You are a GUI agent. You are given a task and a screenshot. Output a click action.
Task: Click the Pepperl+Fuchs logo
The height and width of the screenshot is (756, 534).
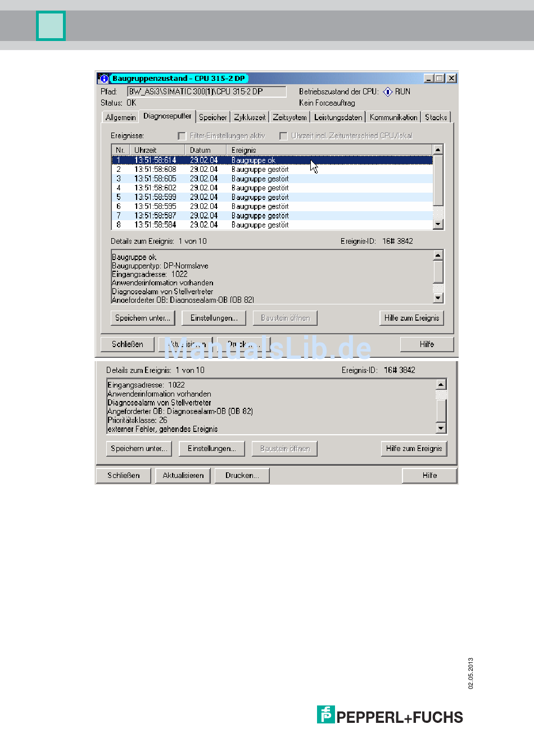point(390,715)
